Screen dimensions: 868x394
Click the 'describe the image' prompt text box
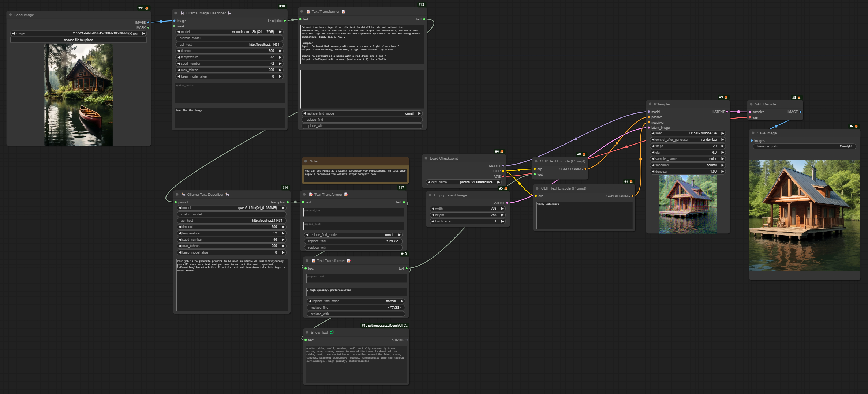click(229, 118)
